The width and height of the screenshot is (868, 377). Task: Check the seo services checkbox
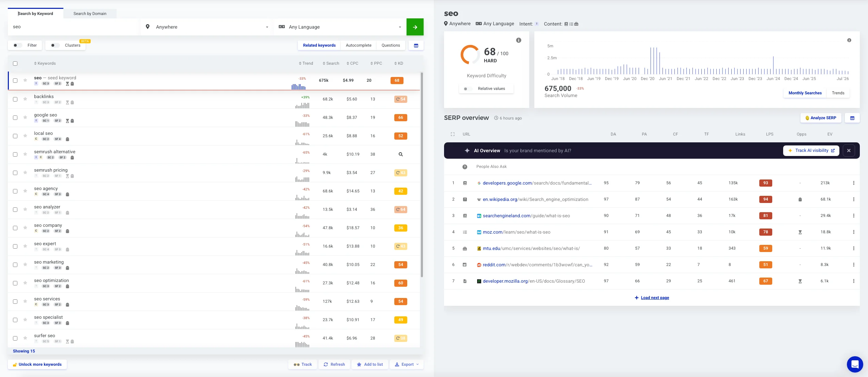point(15,301)
